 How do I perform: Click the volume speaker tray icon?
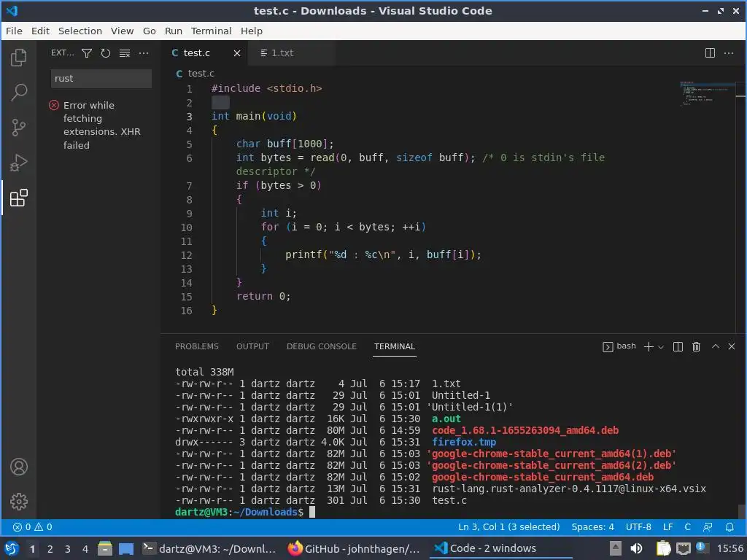(x=636, y=548)
